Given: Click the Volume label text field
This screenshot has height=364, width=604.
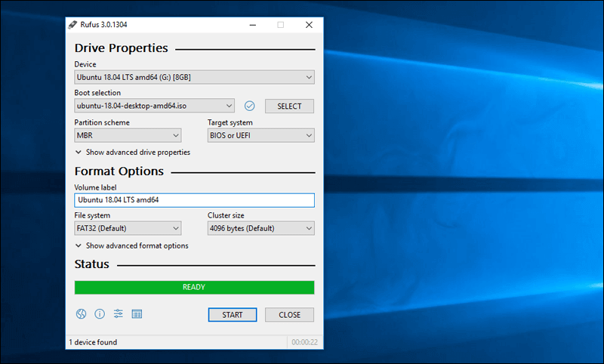Looking at the screenshot, I should (x=194, y=200).
